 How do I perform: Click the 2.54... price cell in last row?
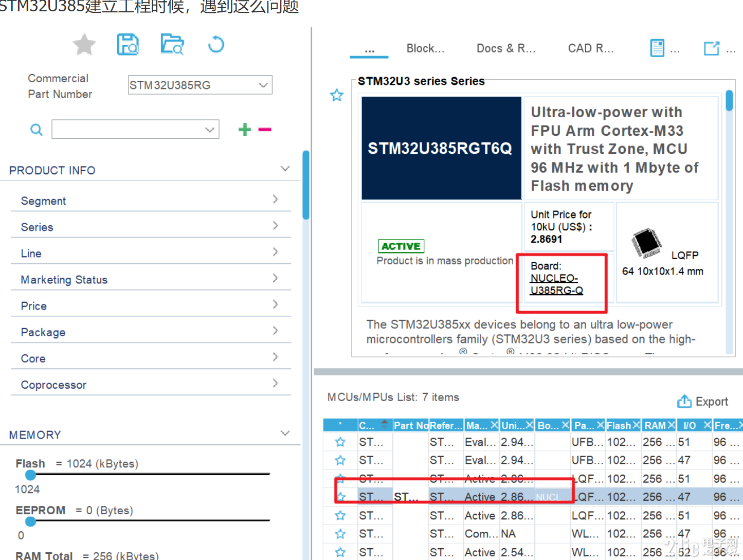517,552
